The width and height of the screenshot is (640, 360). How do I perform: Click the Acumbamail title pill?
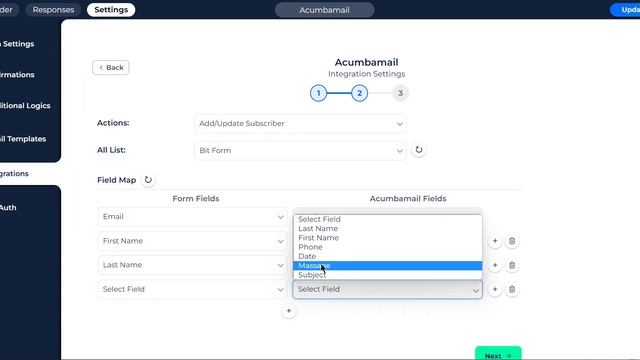[324, 10]
